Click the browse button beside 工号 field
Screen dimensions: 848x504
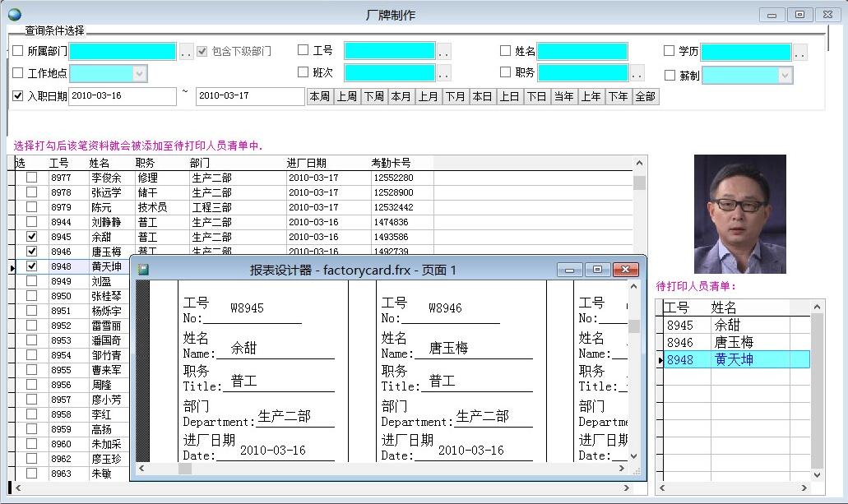pyautogui.click(x=443, y=52)
